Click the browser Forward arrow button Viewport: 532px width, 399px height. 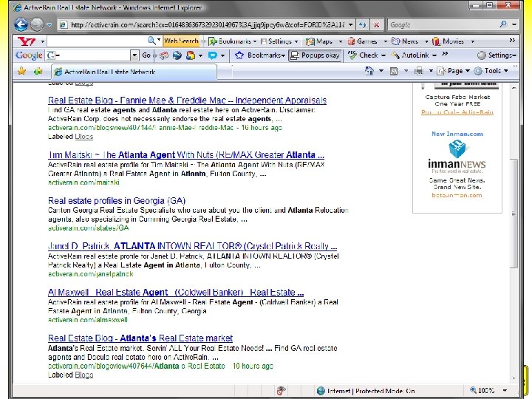37,24
